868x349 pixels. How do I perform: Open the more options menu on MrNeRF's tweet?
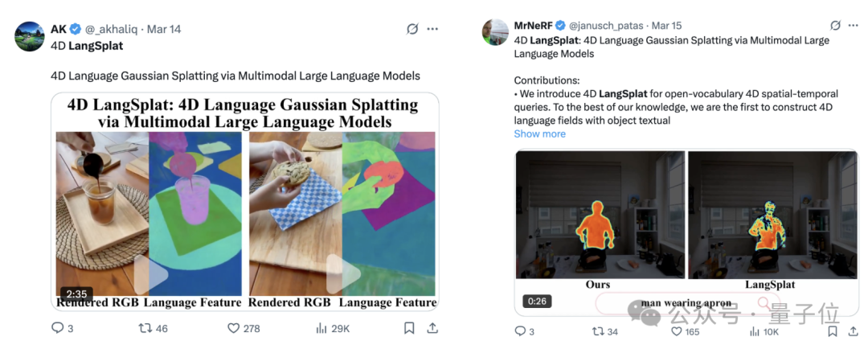[x=854, y=26]
